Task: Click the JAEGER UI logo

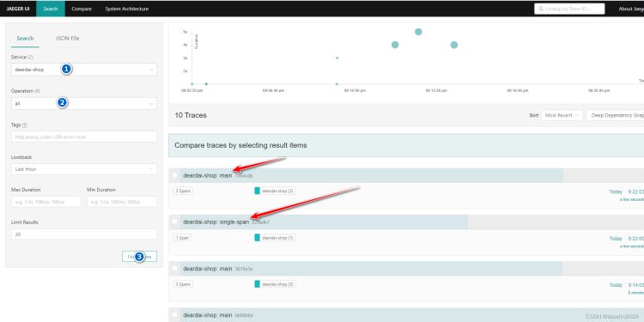Action: point(18,9)
